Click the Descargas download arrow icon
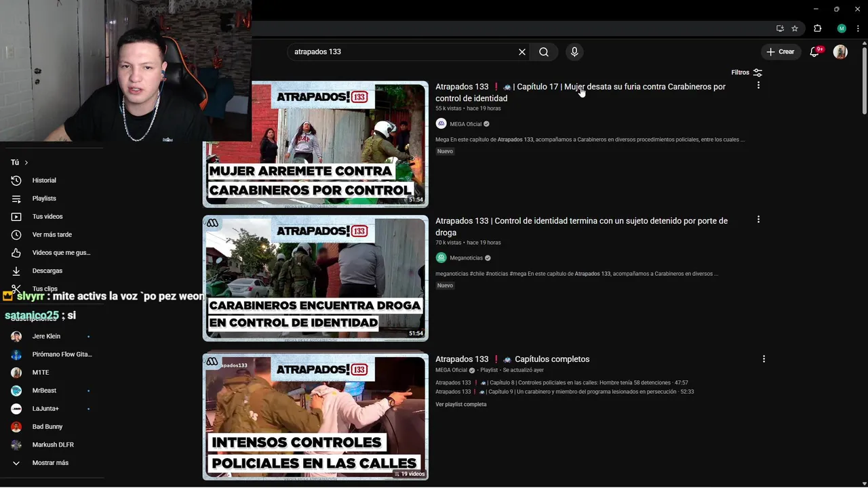The width and height of the screenshot is (868, 488). (16, 270)
